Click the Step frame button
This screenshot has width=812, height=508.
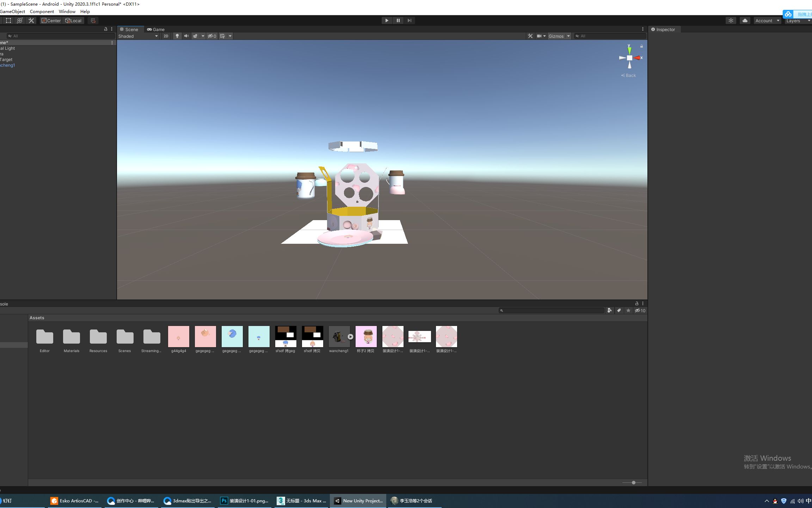409,20
